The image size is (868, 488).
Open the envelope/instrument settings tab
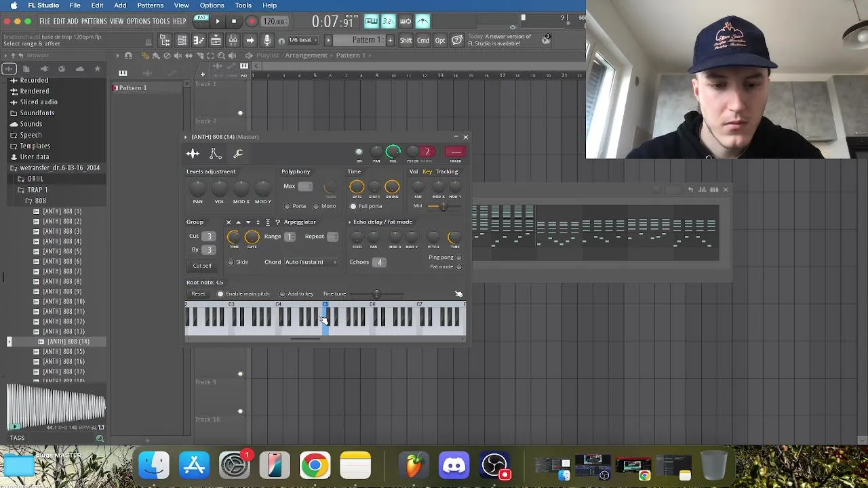pyautogui.click(x=215, y=154)
